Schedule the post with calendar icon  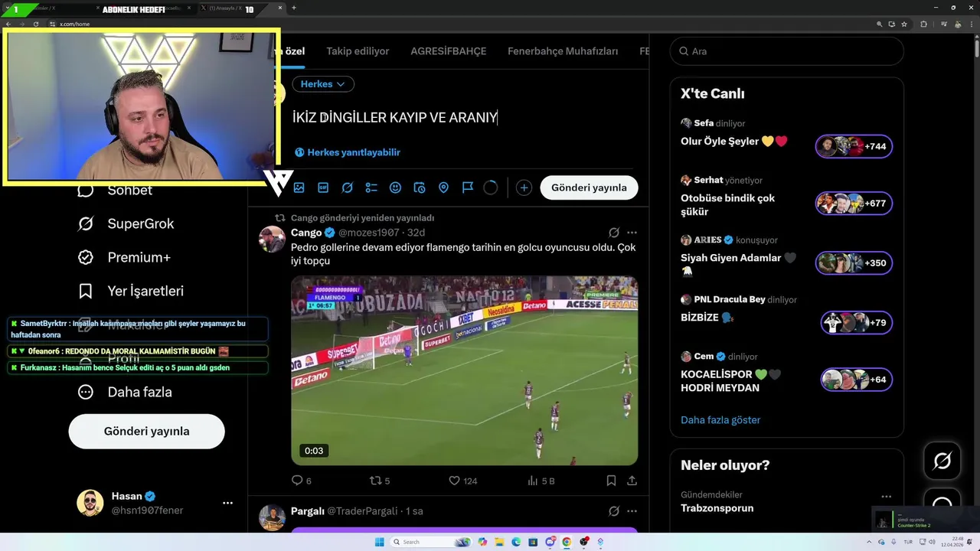[420, 187]
